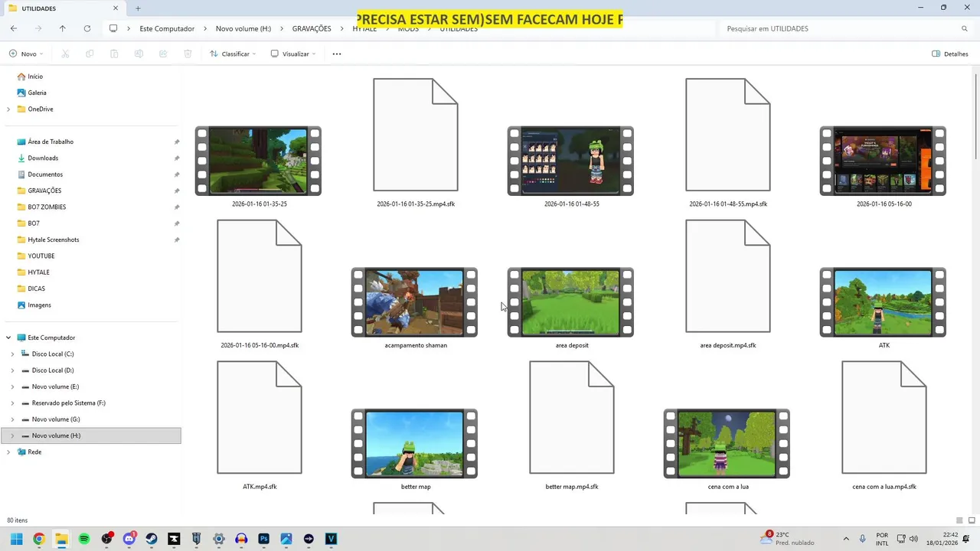
Task: Select the acampamento shaman video
Action: point(414,302)
